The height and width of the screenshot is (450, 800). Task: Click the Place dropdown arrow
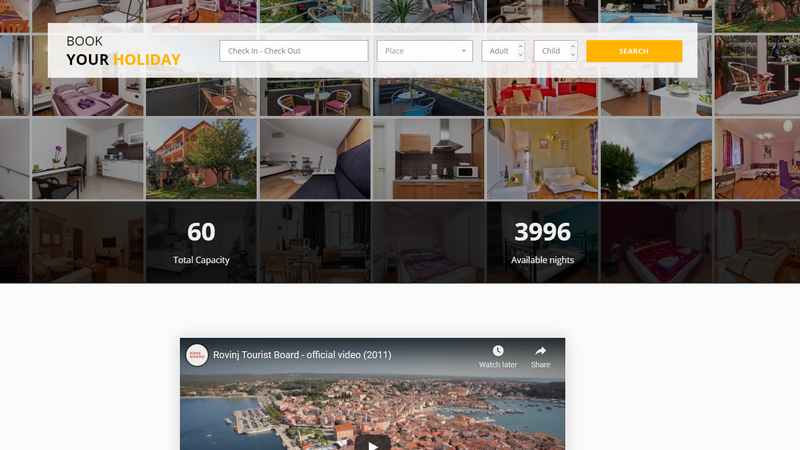464,51
